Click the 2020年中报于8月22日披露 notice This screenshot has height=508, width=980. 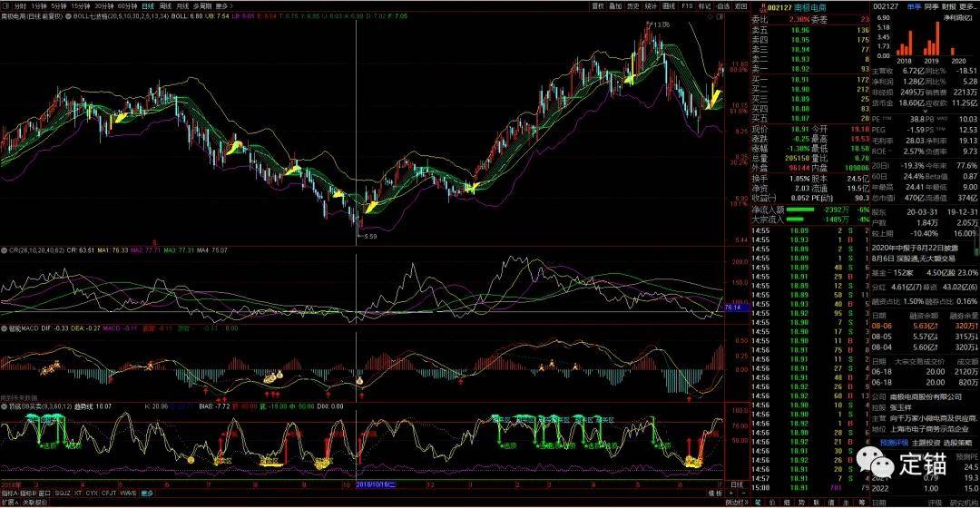915,248
